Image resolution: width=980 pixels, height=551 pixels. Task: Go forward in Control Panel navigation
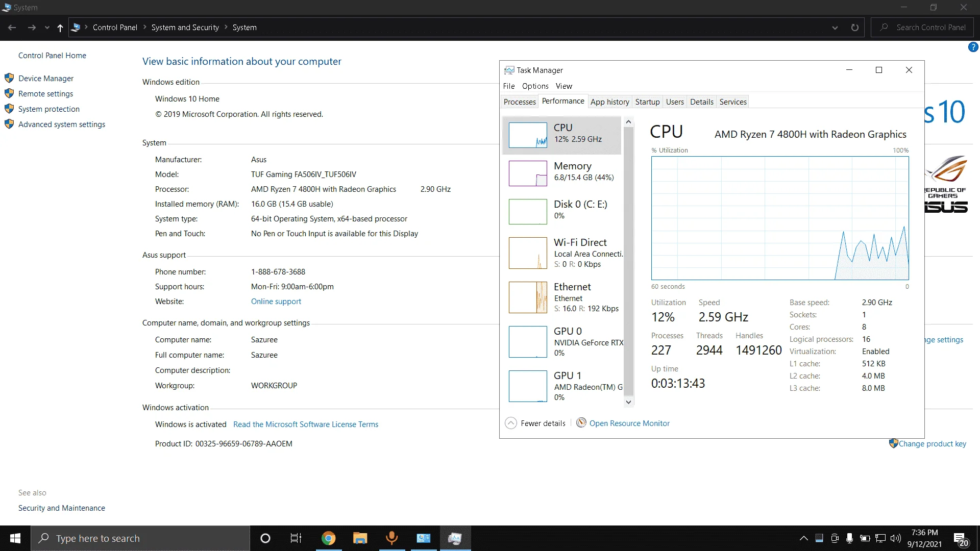[32, 28]
